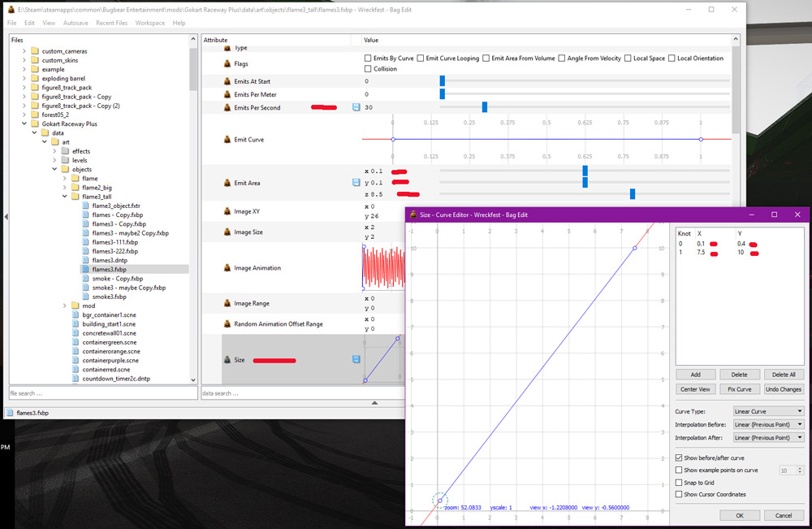
Task: Click the Fix Curve button
Action: coord(740,389)
